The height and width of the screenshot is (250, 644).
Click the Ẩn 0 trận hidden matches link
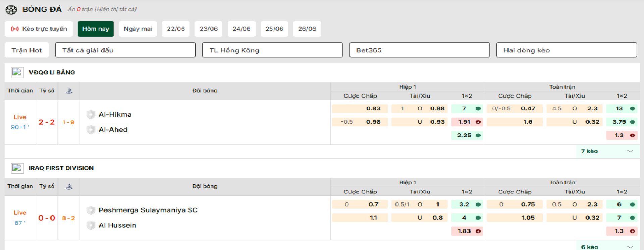(x=102, y=9)
